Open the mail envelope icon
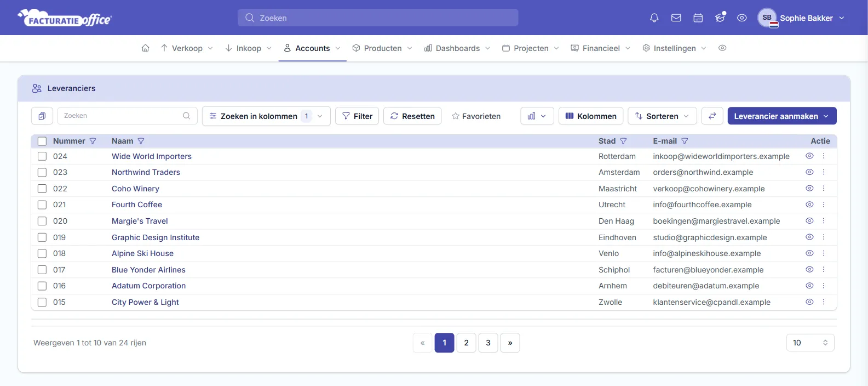 (676, 18)
